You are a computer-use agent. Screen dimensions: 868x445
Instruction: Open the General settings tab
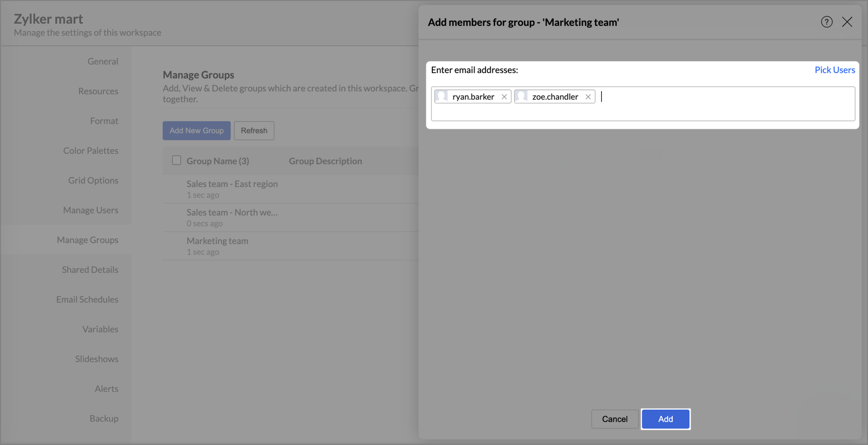coord(103,61)
